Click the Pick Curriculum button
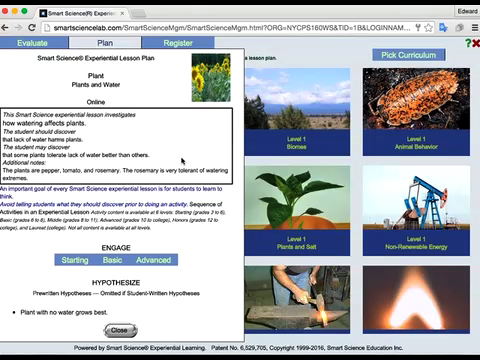This screenshot has width=480, height=360. [409, 55]
